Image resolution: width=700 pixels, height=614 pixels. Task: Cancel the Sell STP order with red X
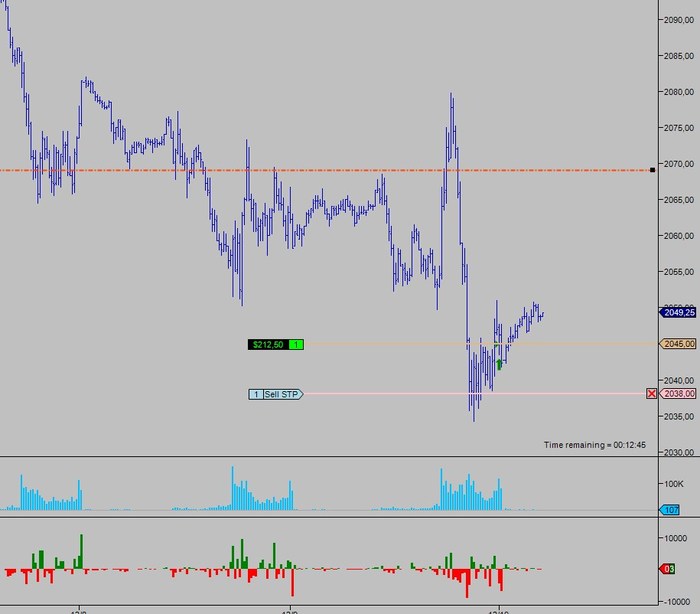click(x=651, y=393)
